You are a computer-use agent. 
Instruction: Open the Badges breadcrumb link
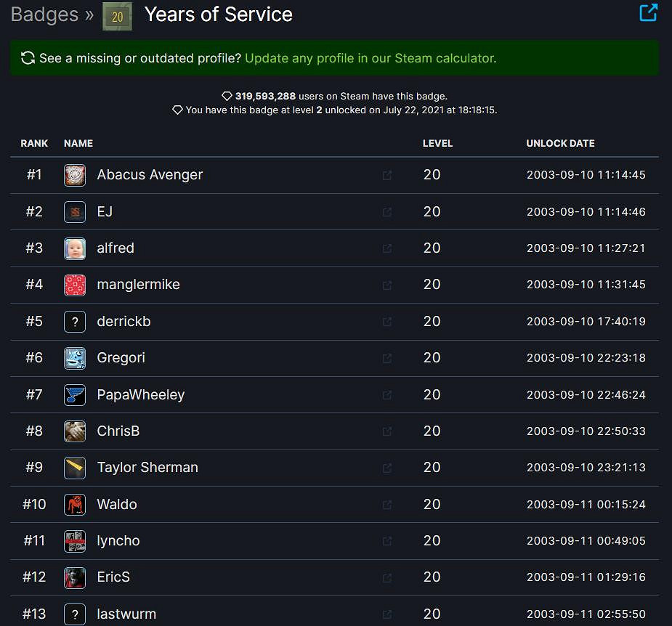(x=44, y=15)
